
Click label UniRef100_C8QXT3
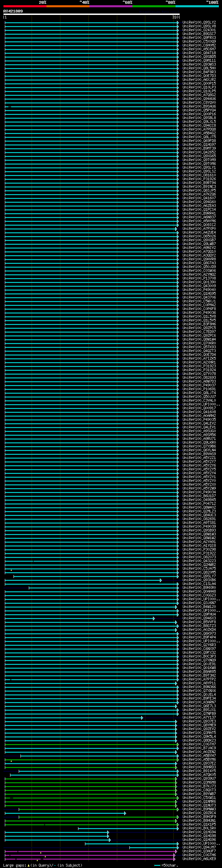point(199,790)
